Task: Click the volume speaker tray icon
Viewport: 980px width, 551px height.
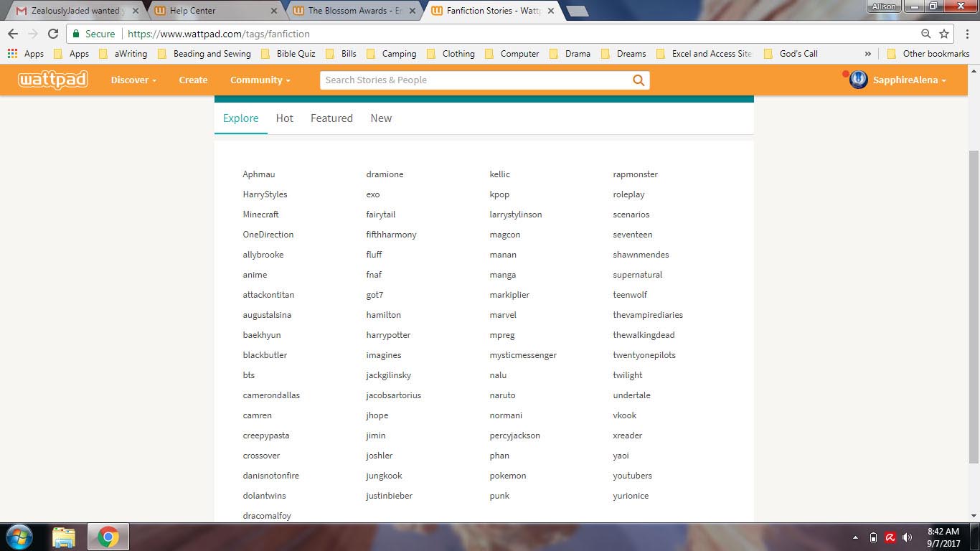Action: 908,537
